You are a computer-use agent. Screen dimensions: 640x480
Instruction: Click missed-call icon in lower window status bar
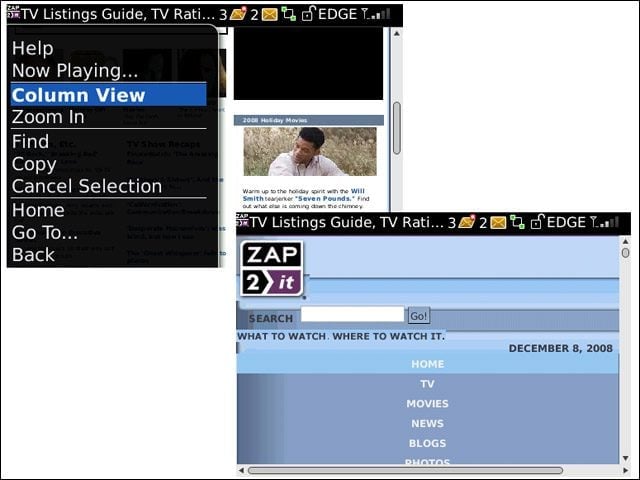[x=467, y=222]
